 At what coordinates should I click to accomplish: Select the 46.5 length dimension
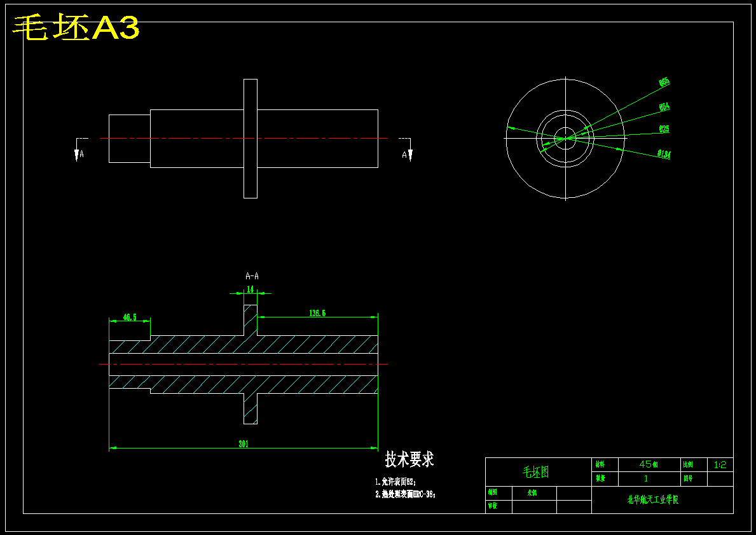130,317
